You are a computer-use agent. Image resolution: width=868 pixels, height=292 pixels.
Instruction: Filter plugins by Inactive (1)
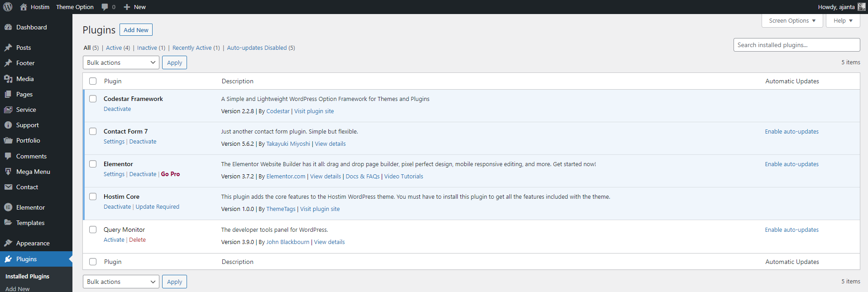[x=151, y=48]
